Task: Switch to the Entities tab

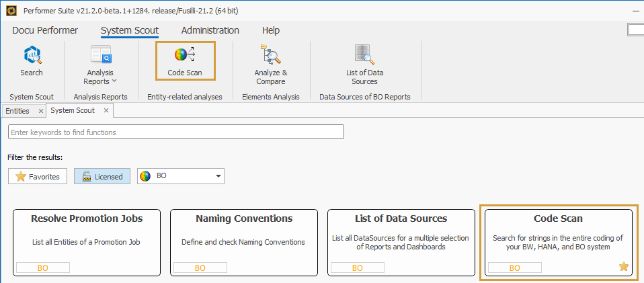Action: pyautogui.click(x=17, y=111)
